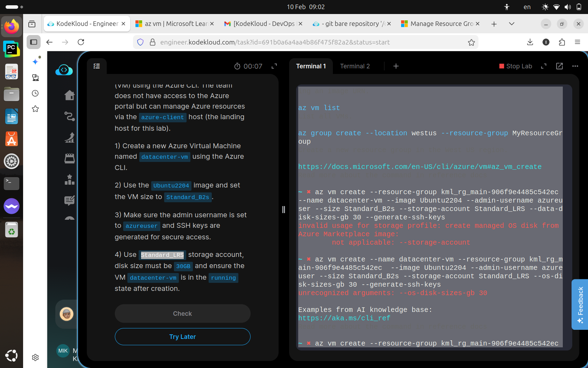Expand the list all tabs dropdown
The width and height of the screenshot is (588, 368).
click(511, 24)
